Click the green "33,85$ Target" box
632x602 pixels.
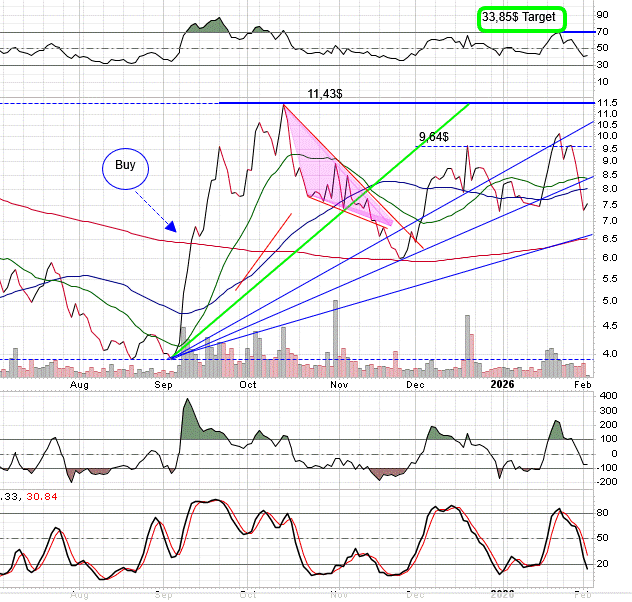pyautogui.click(x=520, y=18)
